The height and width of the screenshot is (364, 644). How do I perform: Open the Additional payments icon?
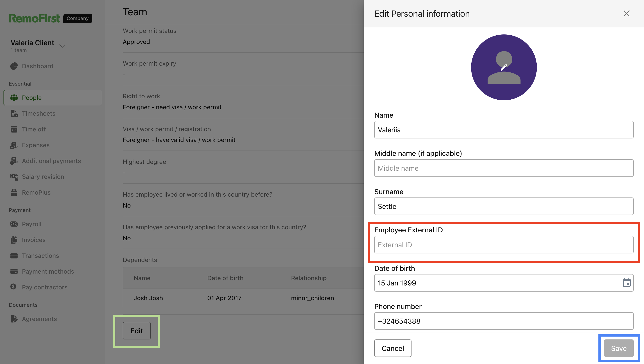coord(14,161)
